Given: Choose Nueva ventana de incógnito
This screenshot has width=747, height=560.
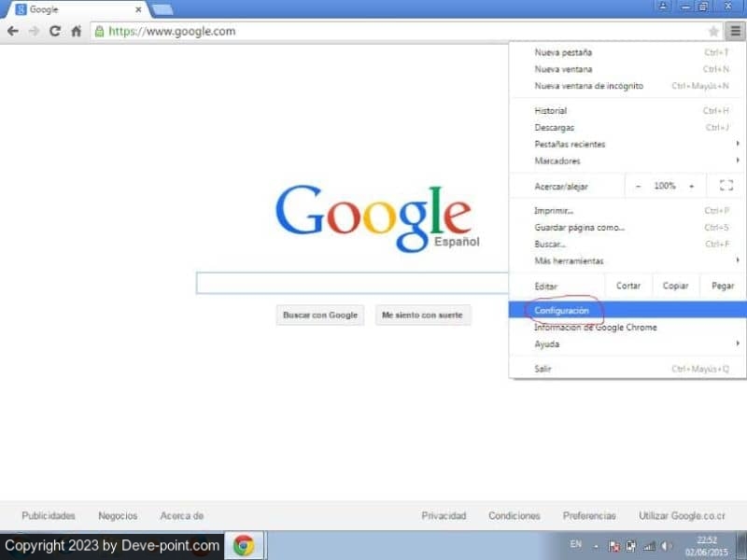Looking at the screenshot, I should pyautogui.click(x=589, y=86).
